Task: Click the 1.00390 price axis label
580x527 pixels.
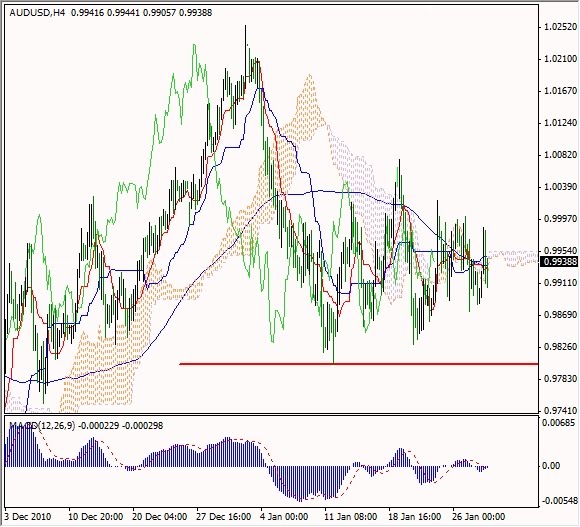Action: pos(560,187)
